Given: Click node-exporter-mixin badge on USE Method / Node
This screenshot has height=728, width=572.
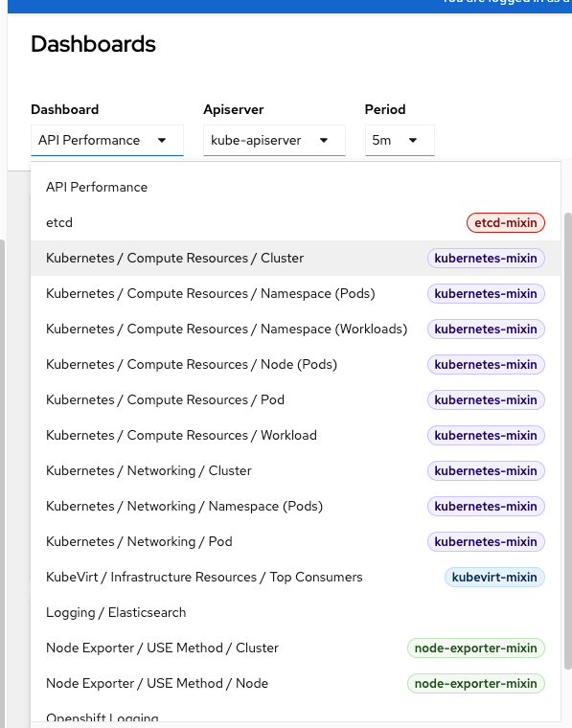Looking at the screenshot, I should (475, 683).
